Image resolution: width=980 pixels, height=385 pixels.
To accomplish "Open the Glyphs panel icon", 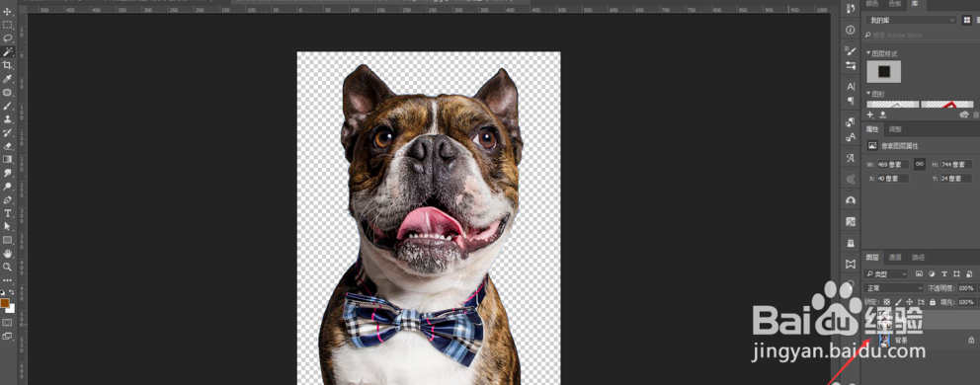I will [x=850, y=159].
